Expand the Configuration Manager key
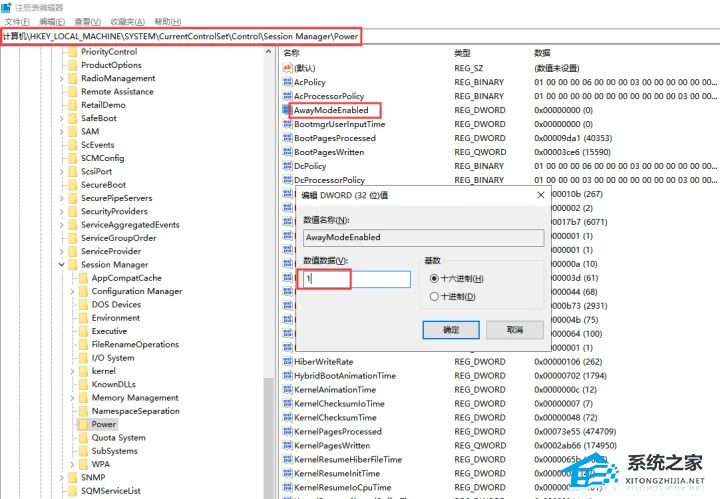The height and width of the screenshot is (499, 720). 72,291
